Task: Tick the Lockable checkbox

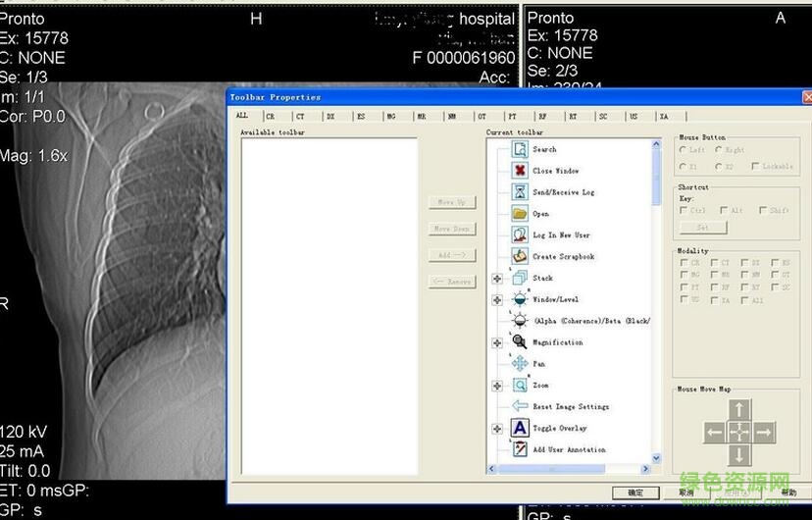Action: click(755, 166)
